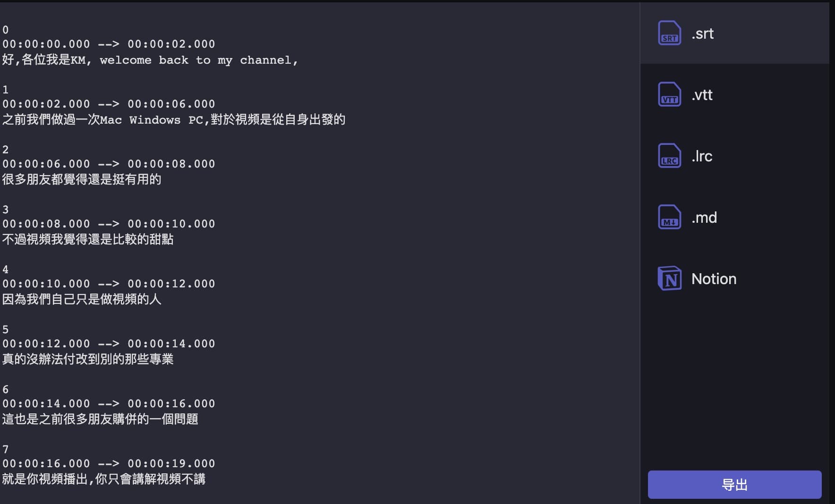Click the SRT file format icon
The width and height of the screenshot is (835, 504).
669,34
